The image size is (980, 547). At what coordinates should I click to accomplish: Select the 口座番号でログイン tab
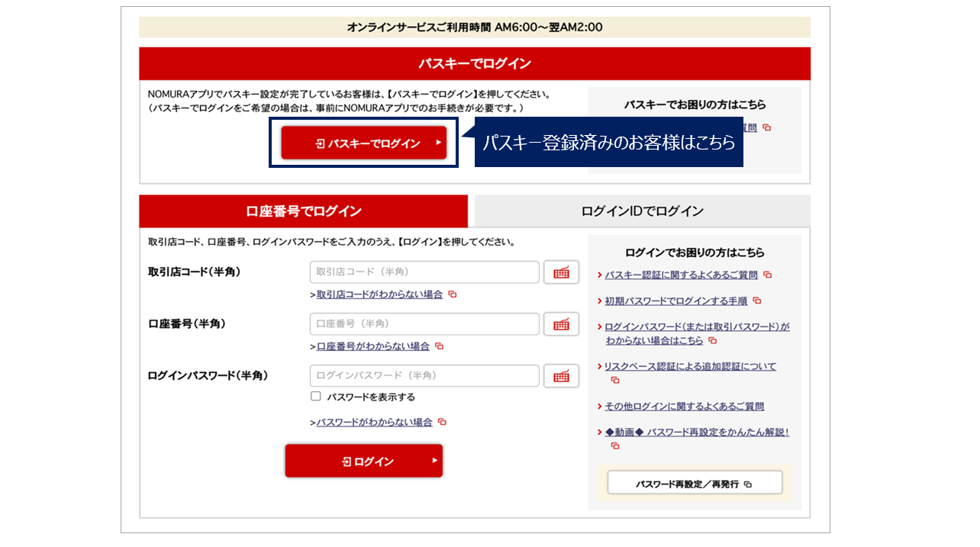[x=303, y=211]
